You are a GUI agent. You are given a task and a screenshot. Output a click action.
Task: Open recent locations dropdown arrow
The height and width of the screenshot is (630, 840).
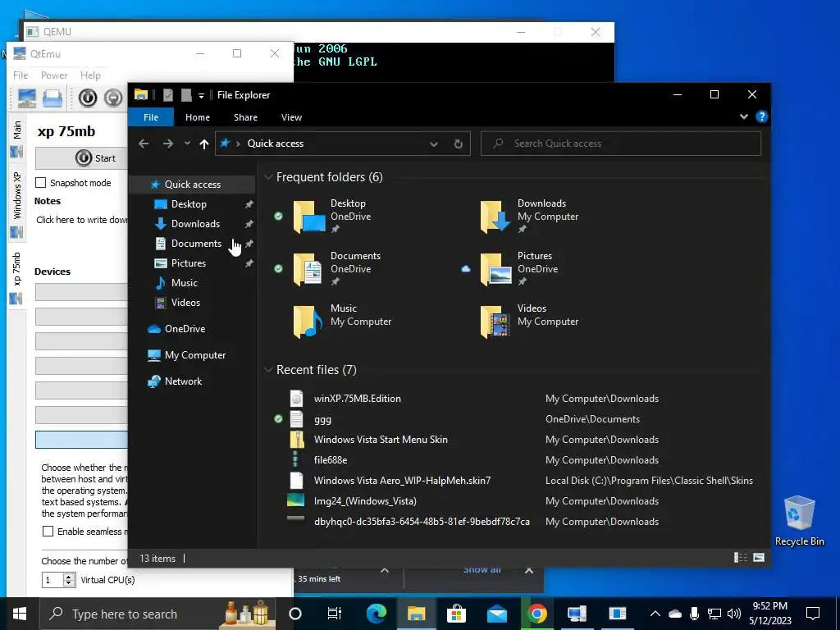tap(187, 144)
